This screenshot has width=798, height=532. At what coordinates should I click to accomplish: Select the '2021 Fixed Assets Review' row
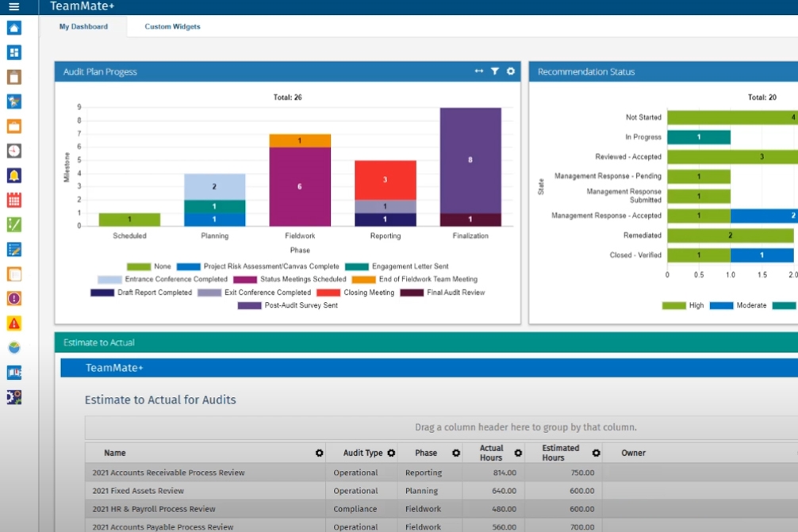138,491
